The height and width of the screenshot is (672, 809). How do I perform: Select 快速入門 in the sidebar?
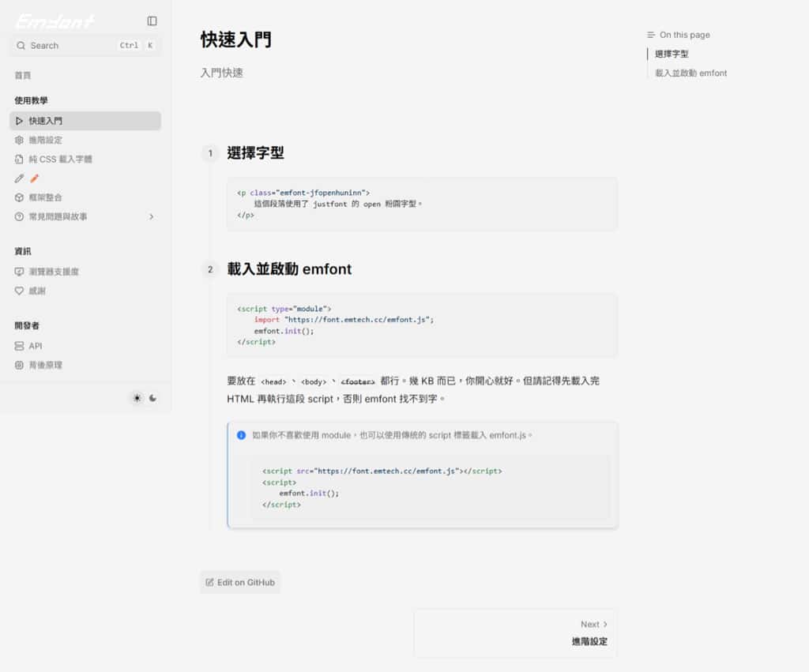[x=85, y=121]
